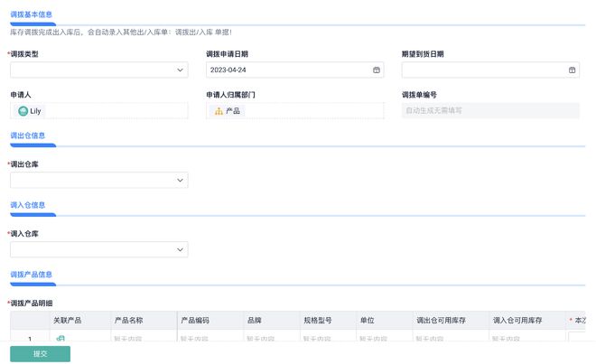596x364 pixels.
Task: Click the link-product icon in row 1
Action: click(61, 338)
